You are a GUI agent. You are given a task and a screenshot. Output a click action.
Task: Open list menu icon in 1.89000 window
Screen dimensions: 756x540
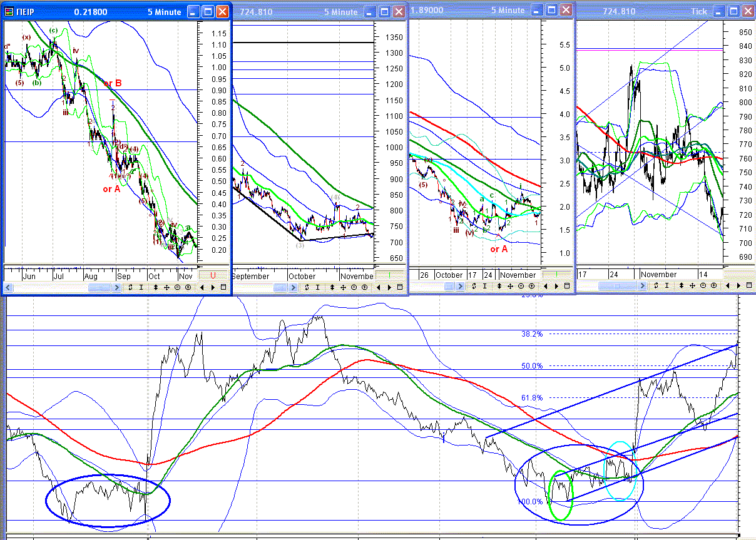(x=568, y=286)
